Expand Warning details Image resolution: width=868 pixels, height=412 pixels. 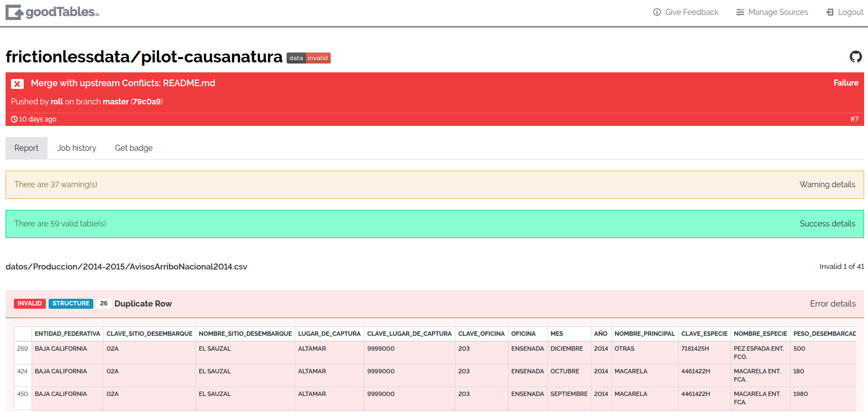[x=827, y=184]
